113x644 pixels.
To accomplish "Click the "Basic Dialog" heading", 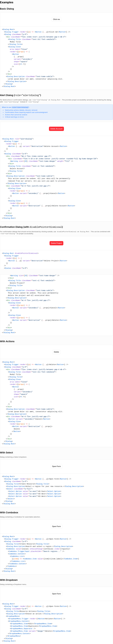I will click(x=7, y=9).
